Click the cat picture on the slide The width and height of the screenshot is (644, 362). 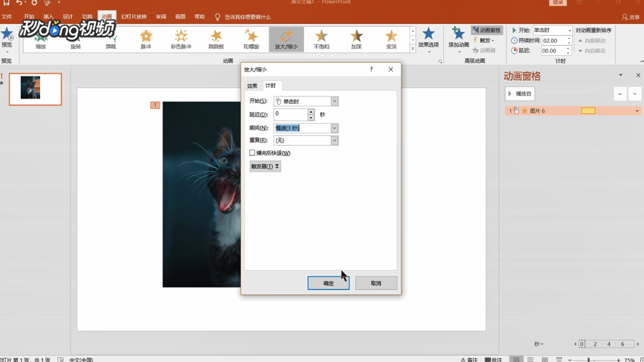202,194
